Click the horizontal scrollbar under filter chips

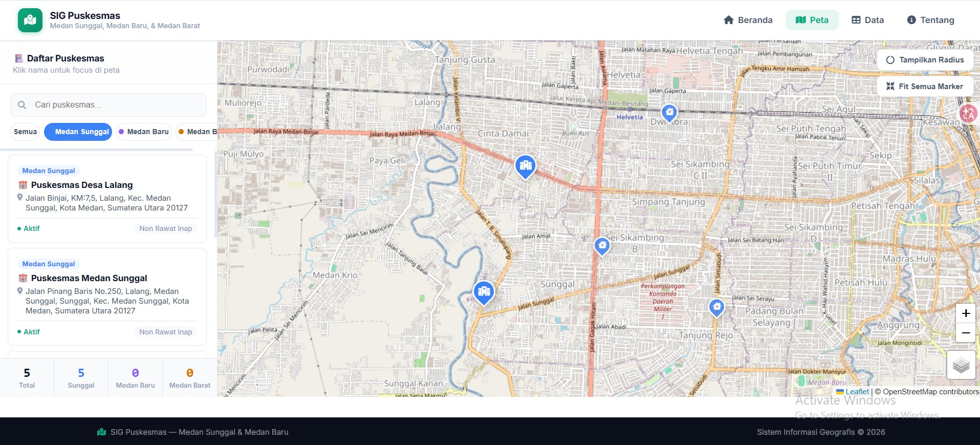tap(97, 150)
